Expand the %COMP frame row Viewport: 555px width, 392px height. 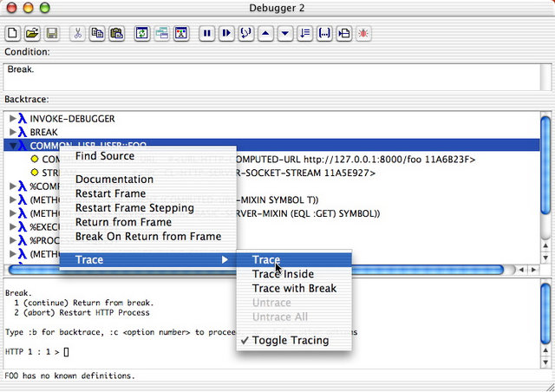click(x=13, y=186)
